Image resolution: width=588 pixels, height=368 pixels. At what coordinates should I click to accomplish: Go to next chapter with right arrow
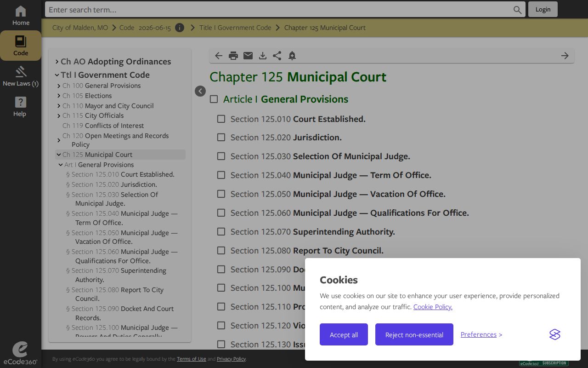coord(565,56)
